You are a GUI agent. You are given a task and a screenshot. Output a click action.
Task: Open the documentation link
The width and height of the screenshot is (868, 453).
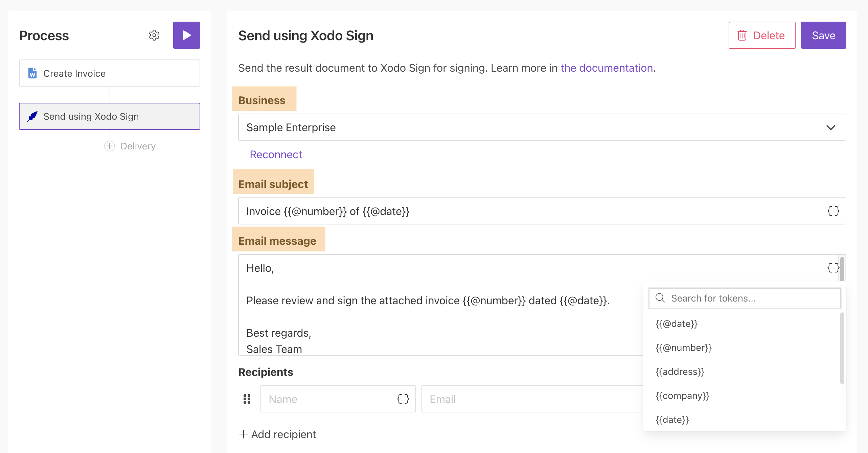click(x=607, y=68)
